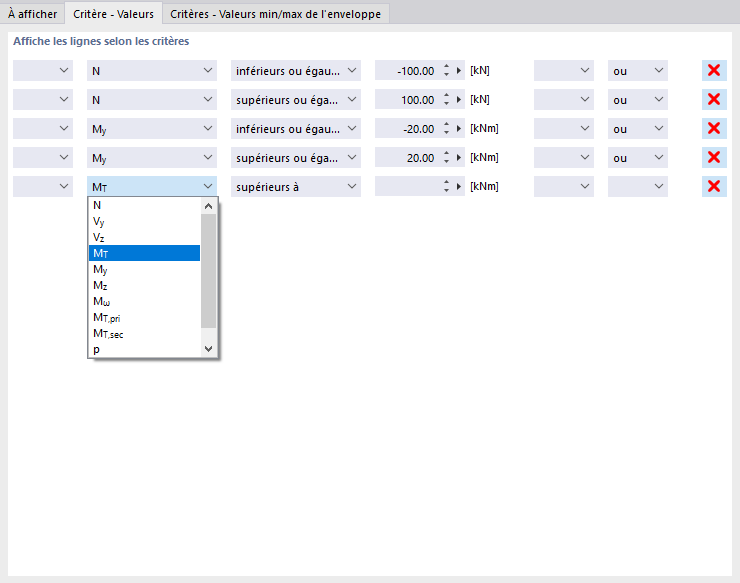Click arrow next to the -20.00 value
The height and width of the screenshot is (583, 740).
pyautogui.click(x=460, y=129)
